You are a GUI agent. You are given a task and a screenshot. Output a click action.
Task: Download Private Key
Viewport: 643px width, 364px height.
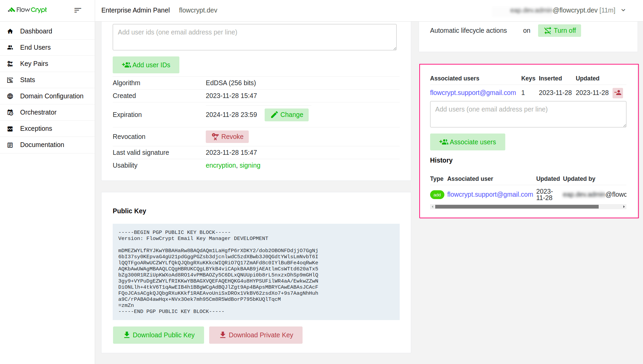[256, 335]
